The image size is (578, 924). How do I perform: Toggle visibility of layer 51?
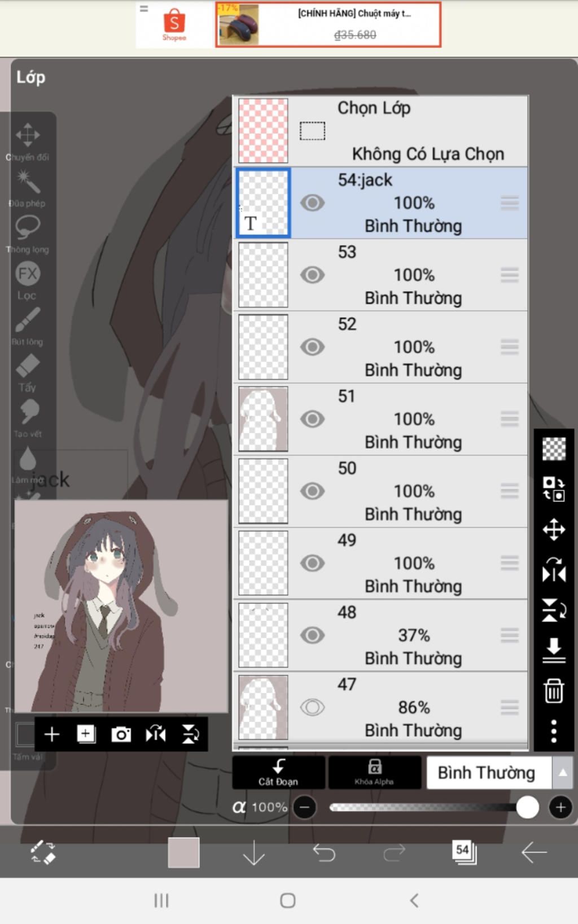click(x=312, y=419)
